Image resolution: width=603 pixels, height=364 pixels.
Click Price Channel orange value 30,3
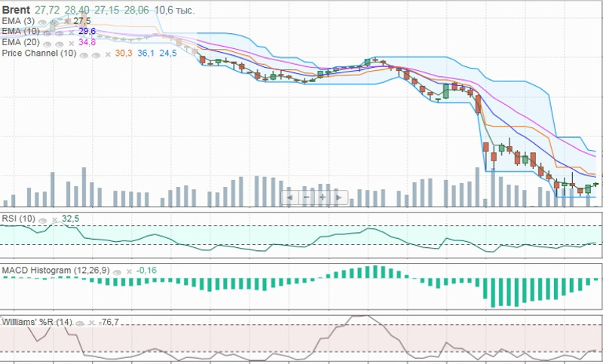click(x=124, y=53)
